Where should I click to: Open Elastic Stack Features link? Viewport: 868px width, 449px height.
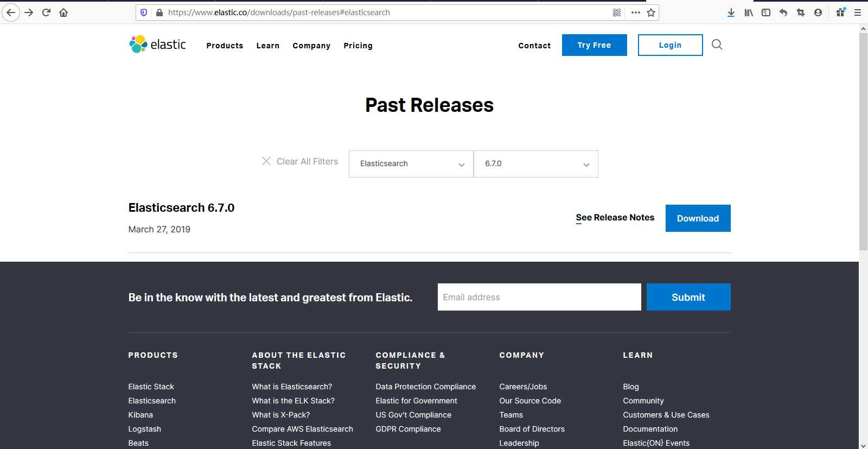(291, 443)
